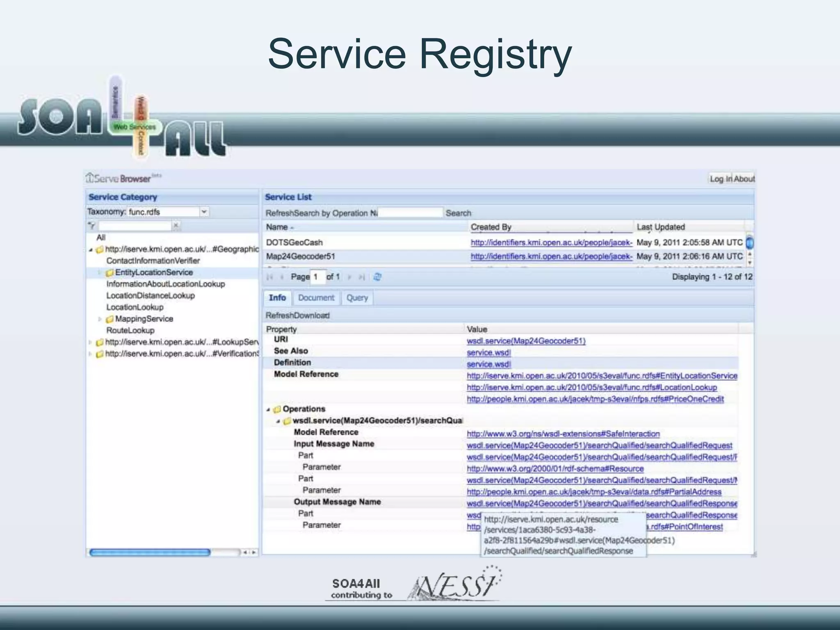Switch to the Info tab
The image size is (840, 630).
(x=277, y=298)
